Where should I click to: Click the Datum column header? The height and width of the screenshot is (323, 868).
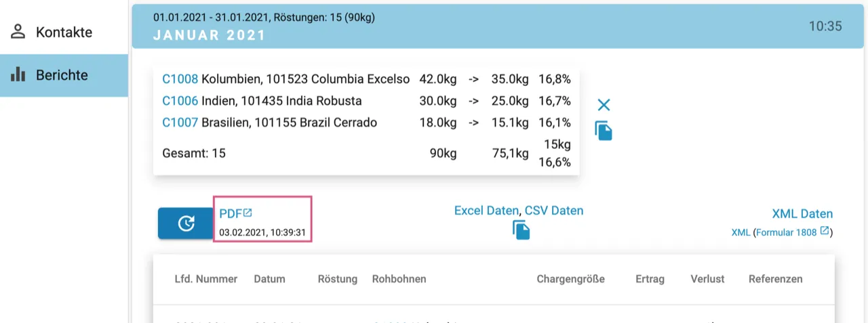pyautogui.click(x=269, y=279)
